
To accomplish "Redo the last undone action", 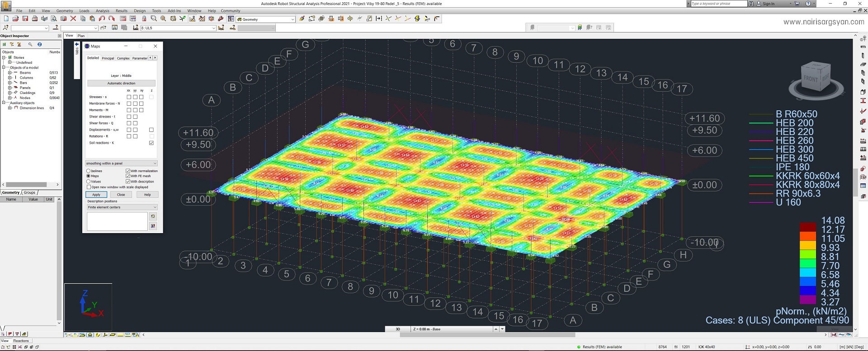I will pos(111,19).
